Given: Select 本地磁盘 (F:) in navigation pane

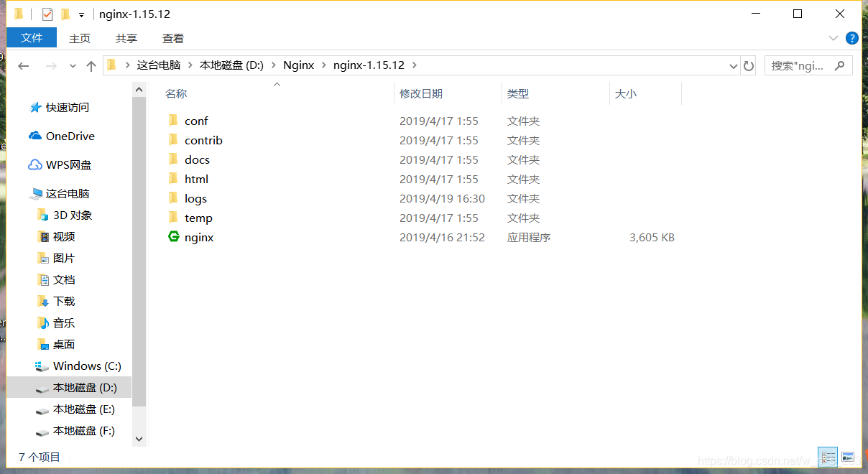Looking at the screenshot, I should pyautogui.click(x=83, y=431).
